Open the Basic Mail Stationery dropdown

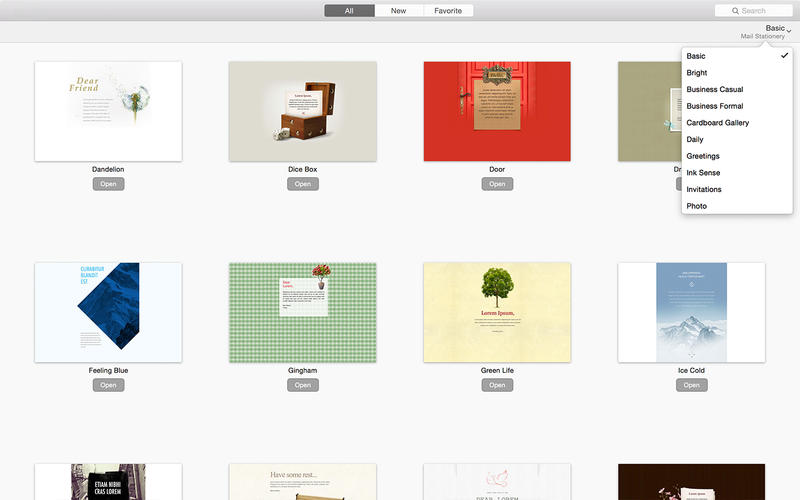(x=765, y=32)
